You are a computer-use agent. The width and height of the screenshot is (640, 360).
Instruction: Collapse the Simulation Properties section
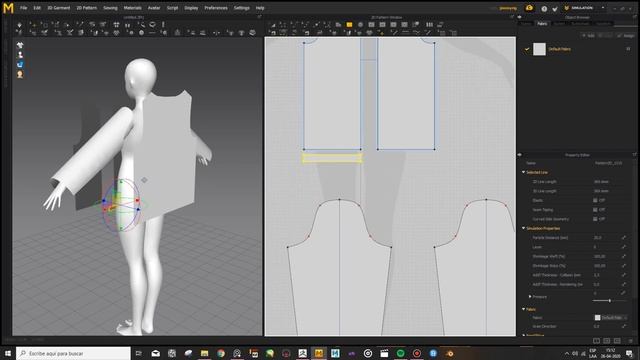tap(524, 228)
